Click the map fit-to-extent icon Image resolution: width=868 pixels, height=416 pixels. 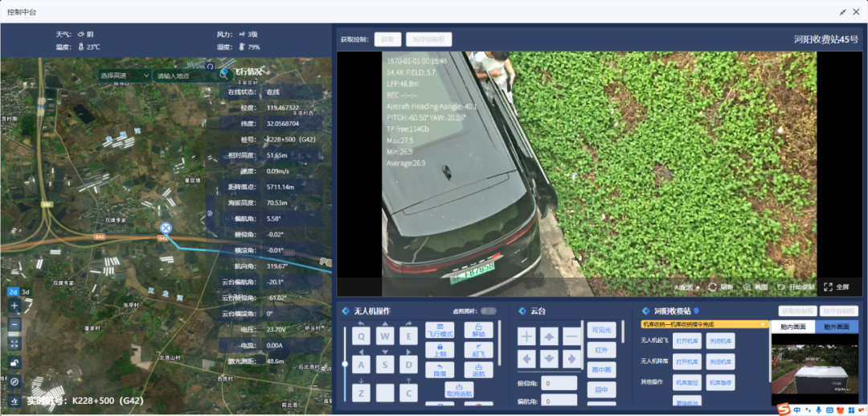[x=15, y=344]
